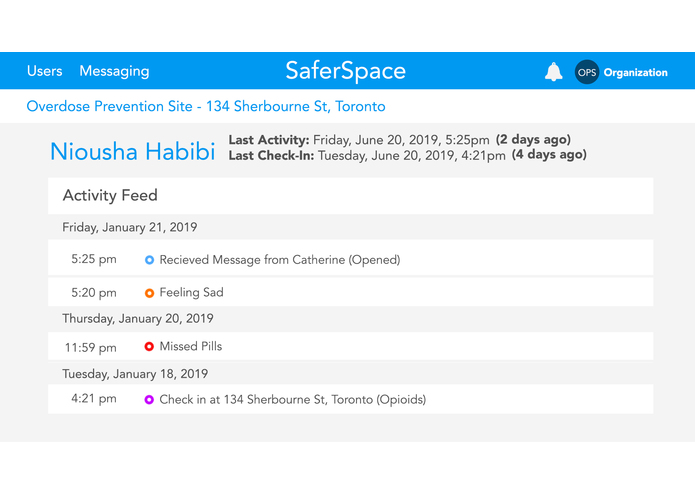The height and width of the screenshot is (494, 695).
Task: Click the orange dot beside Feeling Sad
Action: pos(149,293)
